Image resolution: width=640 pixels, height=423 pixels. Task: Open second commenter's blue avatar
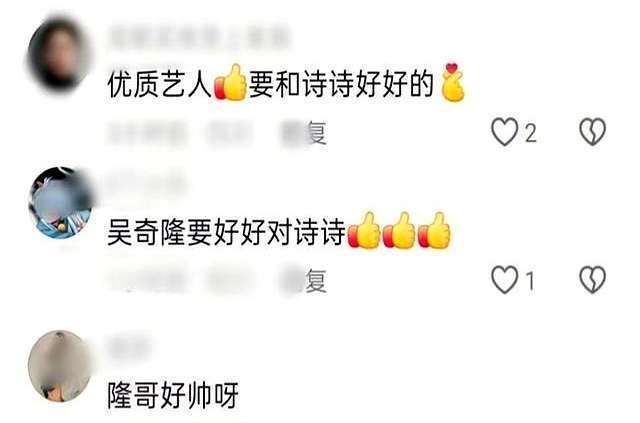tap(60, 203)
